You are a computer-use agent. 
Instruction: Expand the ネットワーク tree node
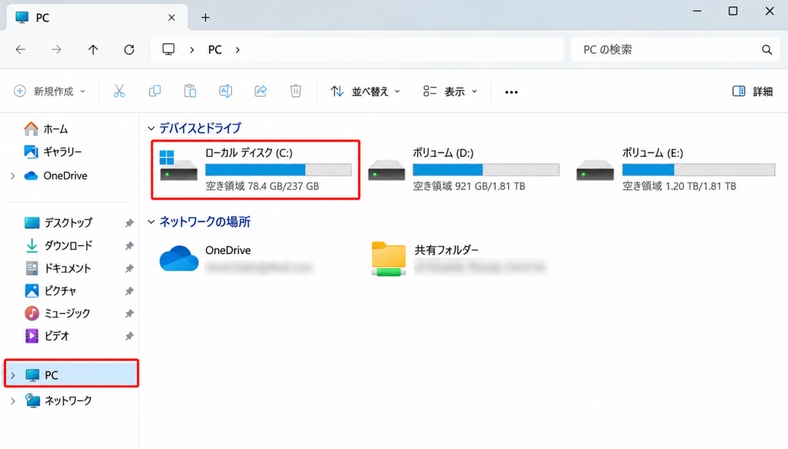coord(13,401)
